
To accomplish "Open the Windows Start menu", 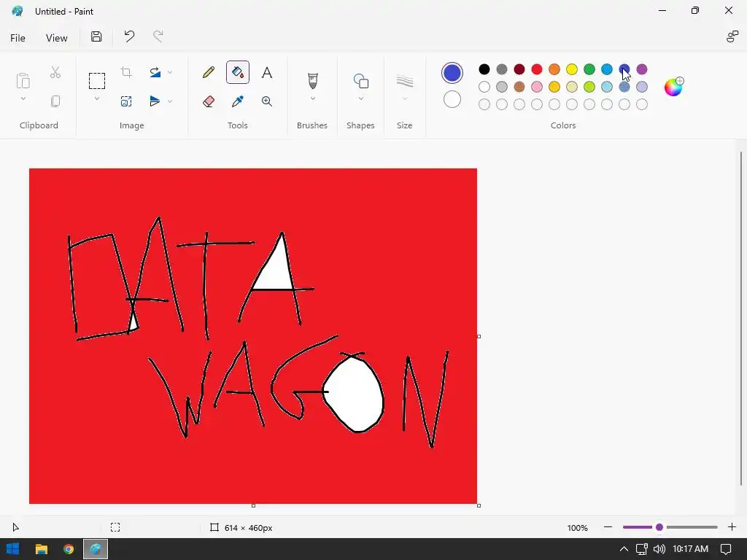I will (x=13, y=549).
